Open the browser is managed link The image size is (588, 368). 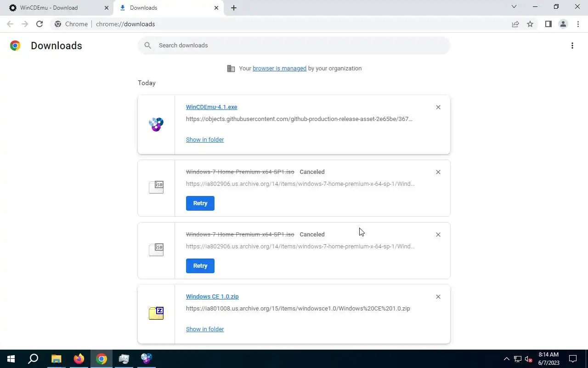click(279, 69)
